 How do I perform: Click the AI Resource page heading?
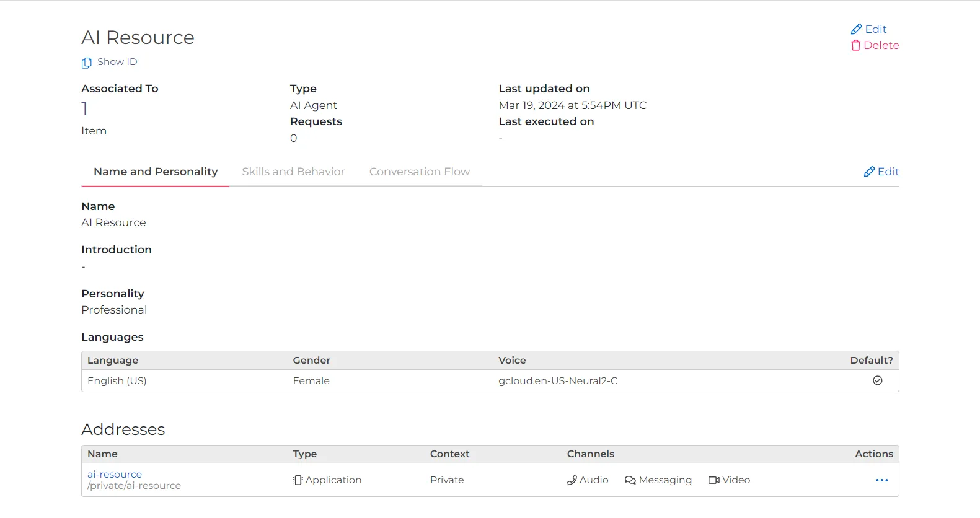point(138,38)
